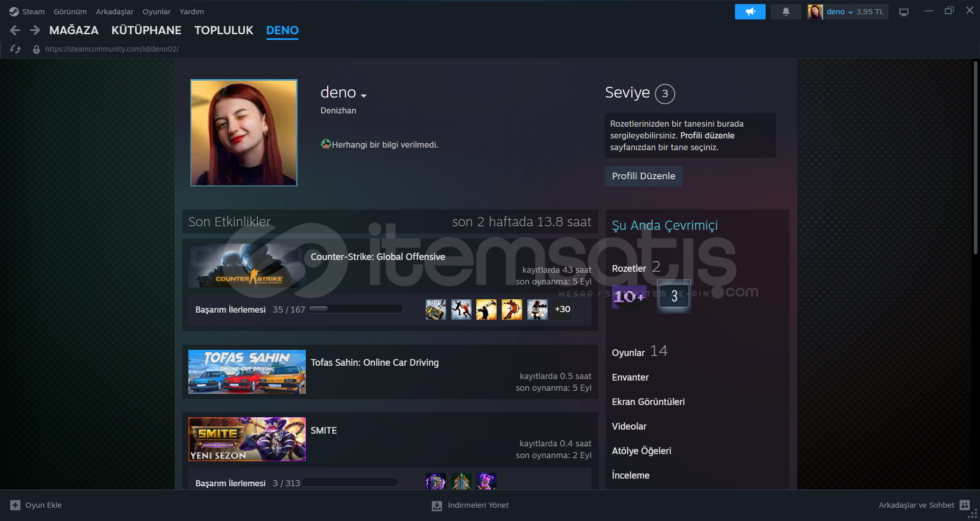Click the Profili Düzenle button
Screen dimensions: 980x521
pos(644,176)
